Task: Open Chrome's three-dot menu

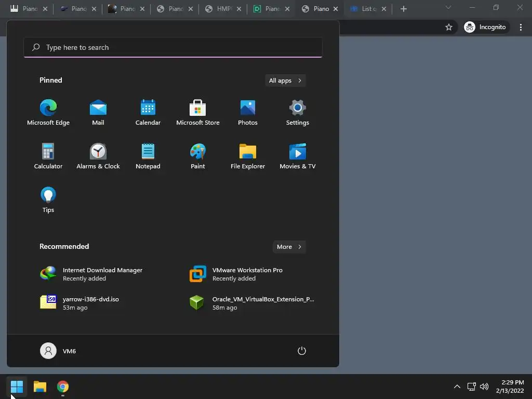Action: 521,27
